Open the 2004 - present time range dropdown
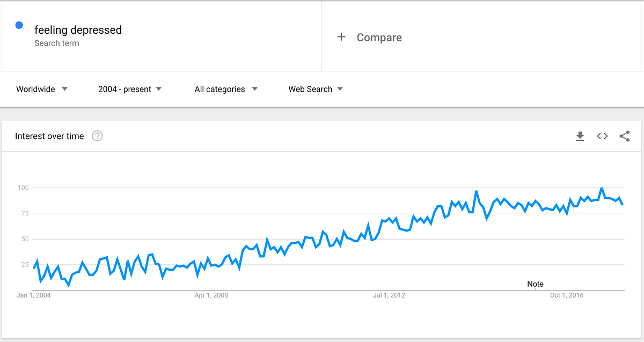The width and height of the screenshot is (644, 342). pyautogui.click(x=130, y=89)
